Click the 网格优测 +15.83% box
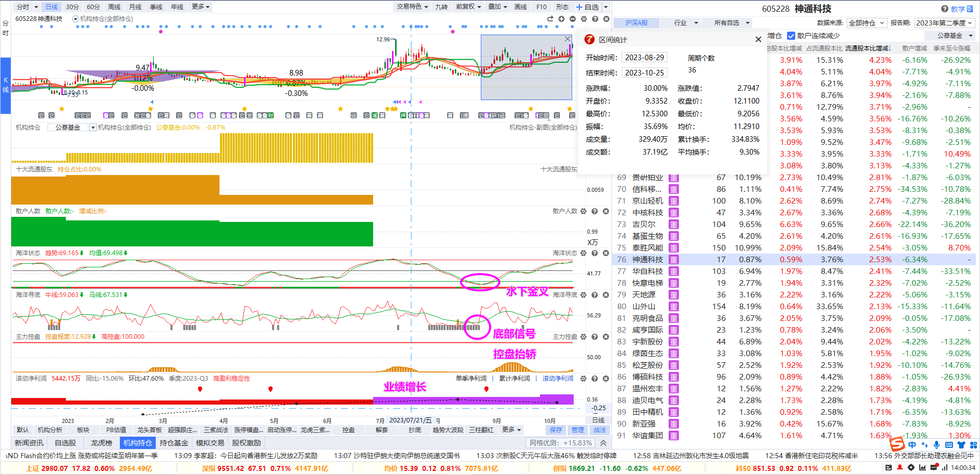The width and height of the screenshot is (980, 475). coord(561,443)
